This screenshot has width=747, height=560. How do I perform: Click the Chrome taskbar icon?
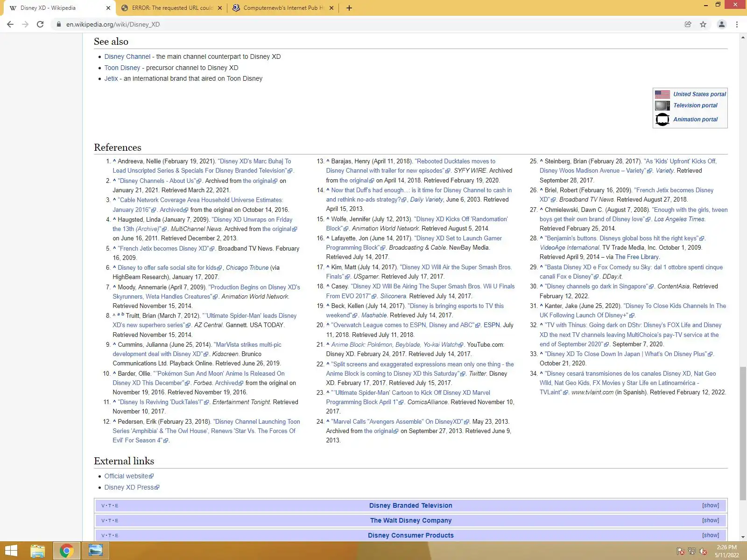click(x=66, y=551)
